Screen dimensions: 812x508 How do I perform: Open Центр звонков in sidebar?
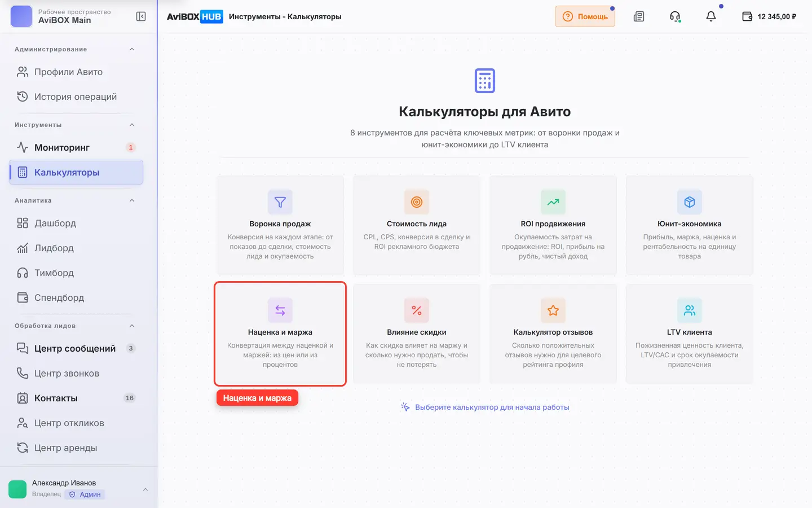[76, 373]
